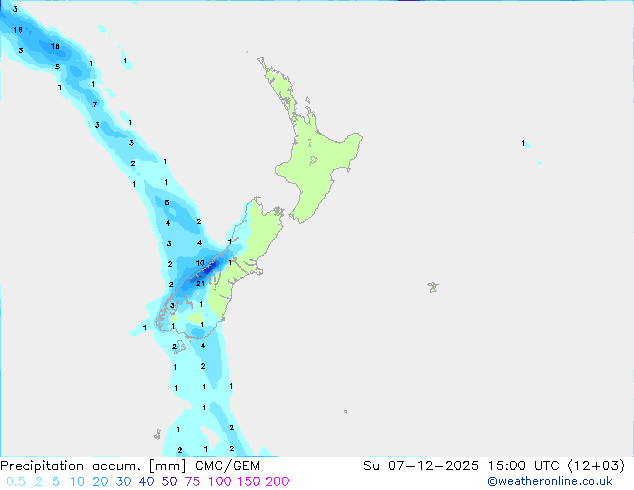This screenshot has height=490, width=634.
Task: Click the Chatham Islands outline
Action: coord(433,287)
